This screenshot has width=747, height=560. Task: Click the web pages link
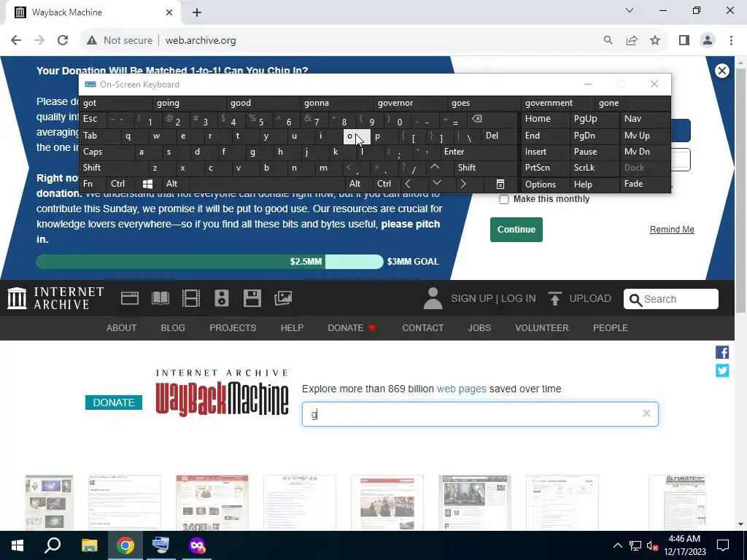click(x=462, y=389)
